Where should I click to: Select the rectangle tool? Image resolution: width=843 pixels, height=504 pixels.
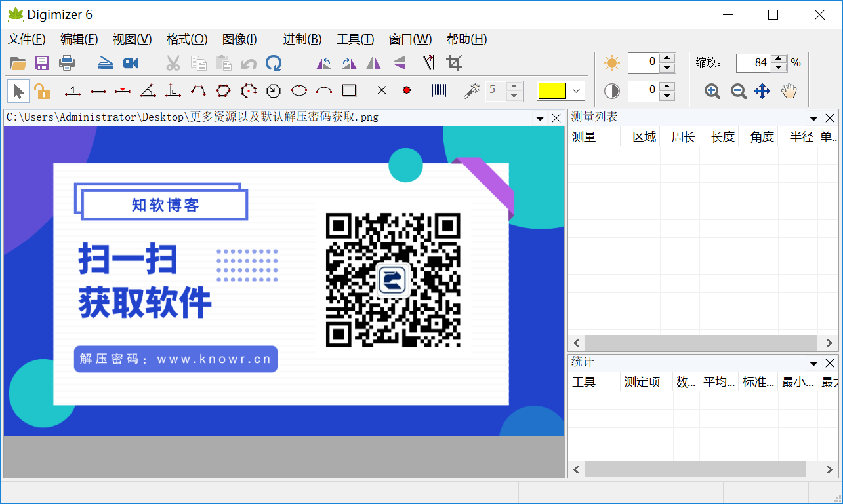pos(349,90)
